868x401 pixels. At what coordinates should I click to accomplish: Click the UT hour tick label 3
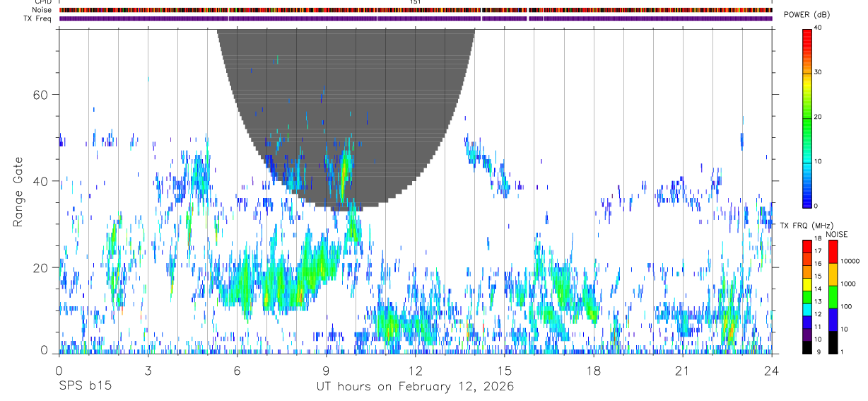point(148,371)
